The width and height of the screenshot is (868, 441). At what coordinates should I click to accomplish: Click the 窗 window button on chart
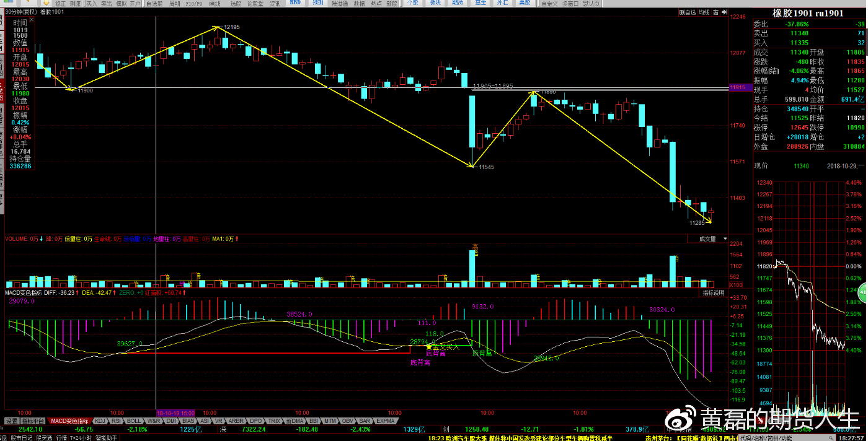point(715,12)
